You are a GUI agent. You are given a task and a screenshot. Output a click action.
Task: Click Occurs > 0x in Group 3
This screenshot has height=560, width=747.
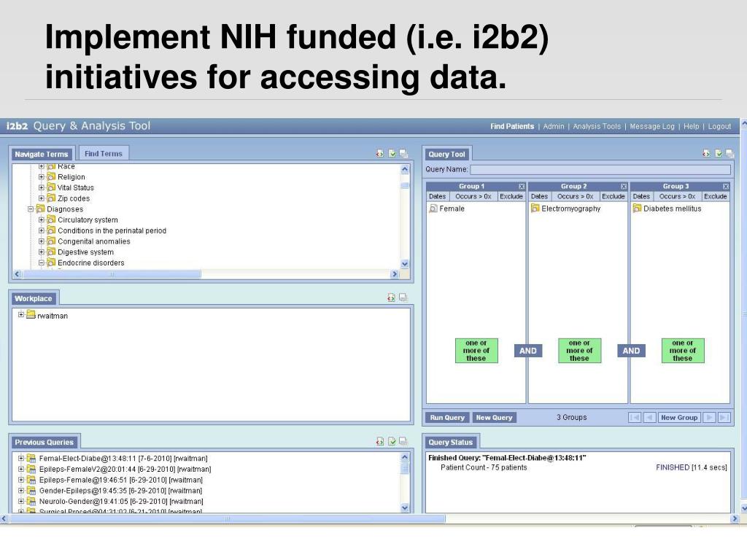click(677, 196)
